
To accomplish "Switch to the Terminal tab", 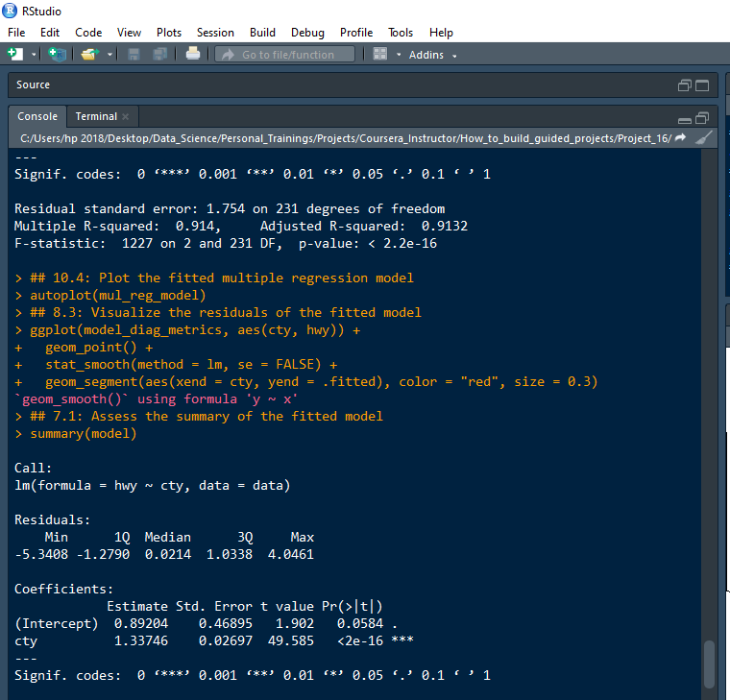I will click(x=96, y=116).
